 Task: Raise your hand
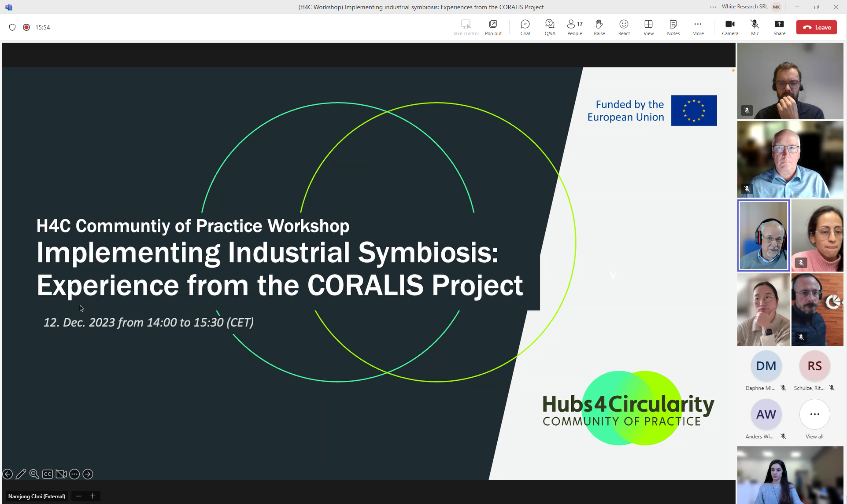coord(599,27)
